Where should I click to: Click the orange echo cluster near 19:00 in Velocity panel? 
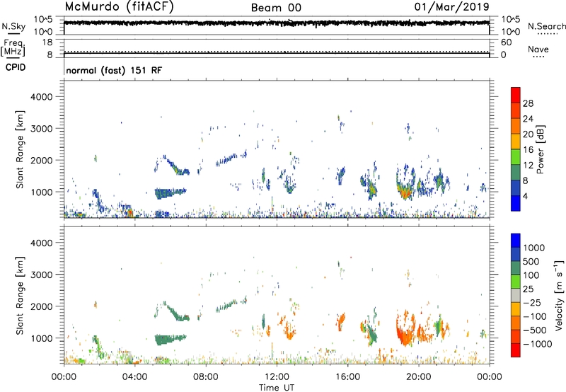pos(405,328)
